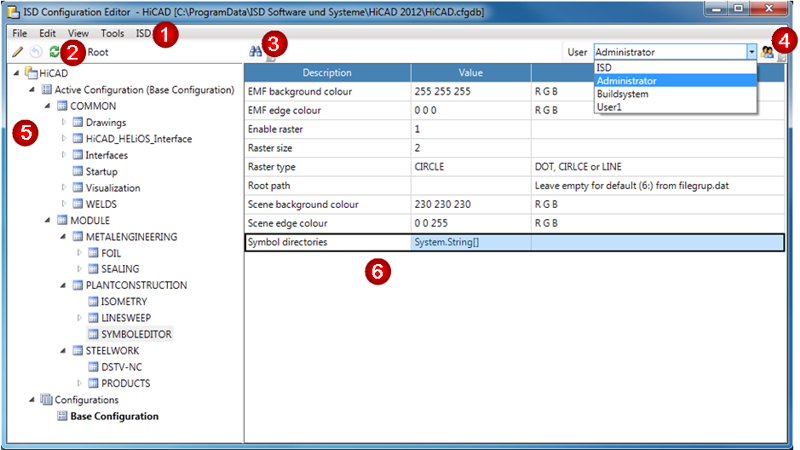Open the Tools menu
Viewport: 800px width, 450px height.
[112, 33]
